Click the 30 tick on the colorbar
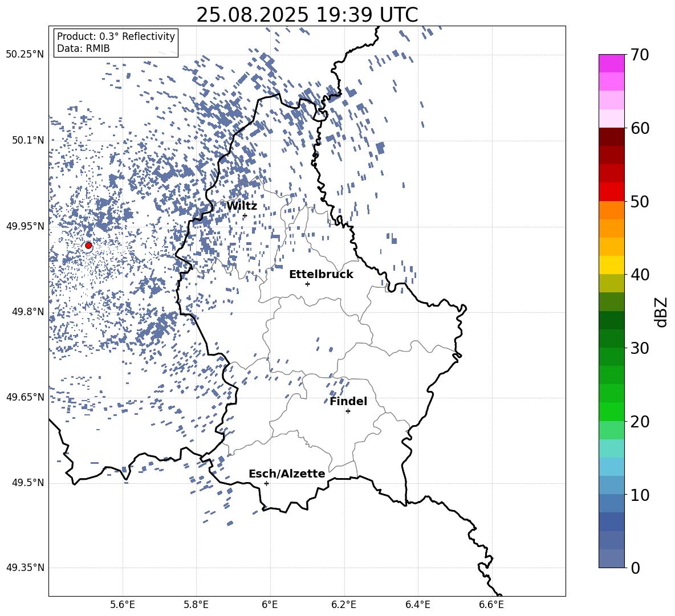675x616 pixels. [x=640, y=348]
